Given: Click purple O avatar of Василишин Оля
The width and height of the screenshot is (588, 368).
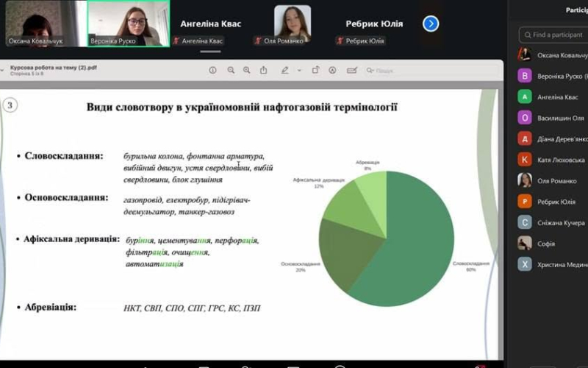Looking at the screenshot, I should [x=525, y=118].
